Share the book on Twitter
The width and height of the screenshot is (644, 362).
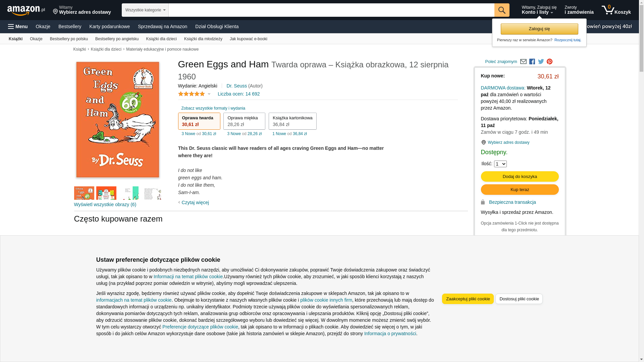coord(541,62)
